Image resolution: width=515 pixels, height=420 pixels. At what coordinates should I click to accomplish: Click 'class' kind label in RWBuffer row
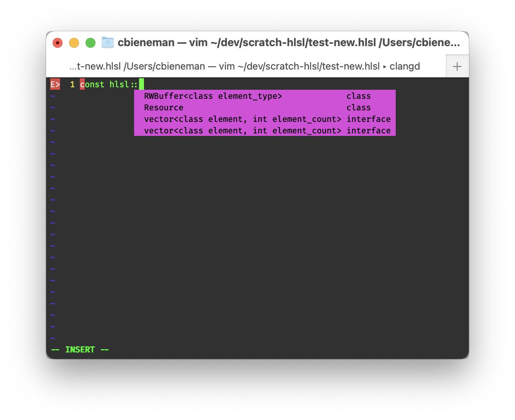coord(359,96)
